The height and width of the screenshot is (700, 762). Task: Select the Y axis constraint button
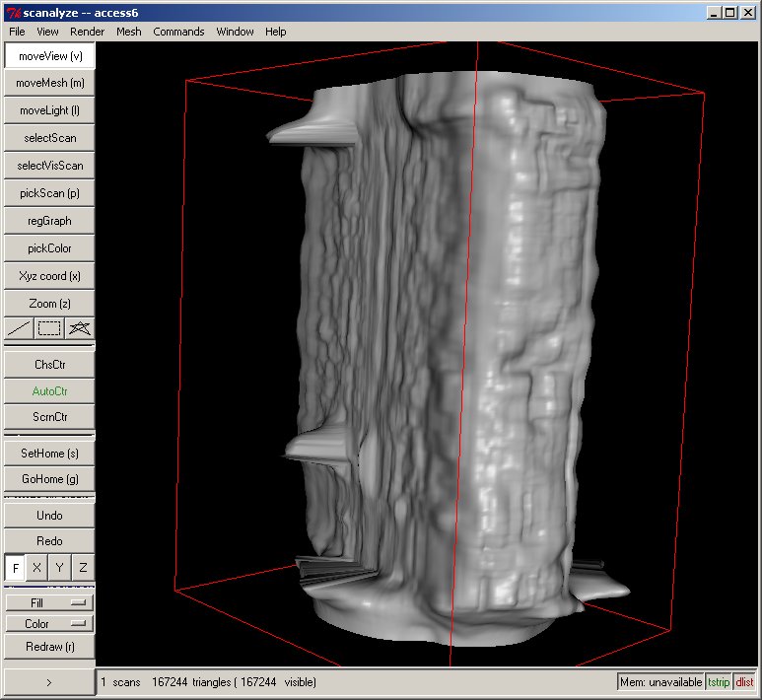[60, 568]
